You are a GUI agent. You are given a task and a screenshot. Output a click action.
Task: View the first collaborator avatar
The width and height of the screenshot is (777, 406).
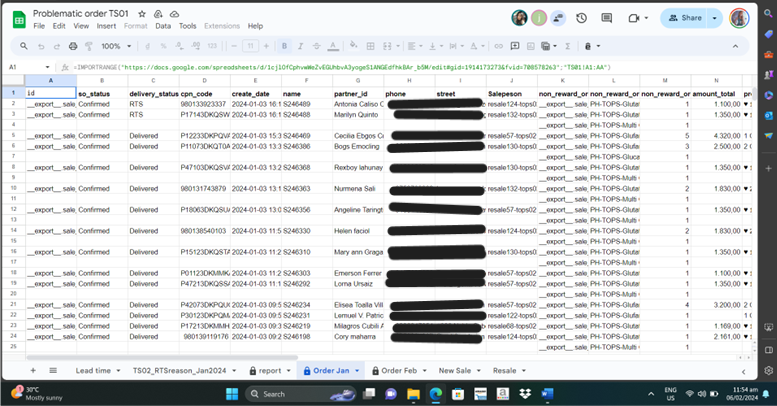pyautogui.click(x=519, y=18)
